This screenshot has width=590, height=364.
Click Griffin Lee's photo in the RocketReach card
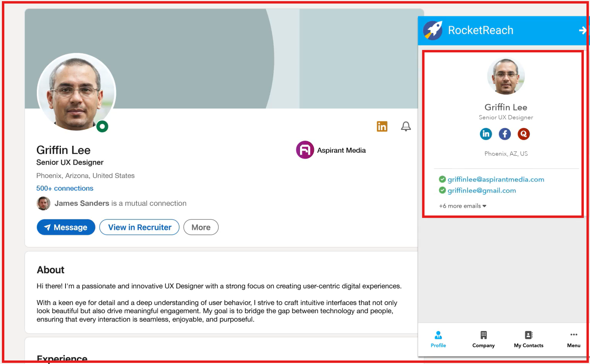(x=506, y=76)
